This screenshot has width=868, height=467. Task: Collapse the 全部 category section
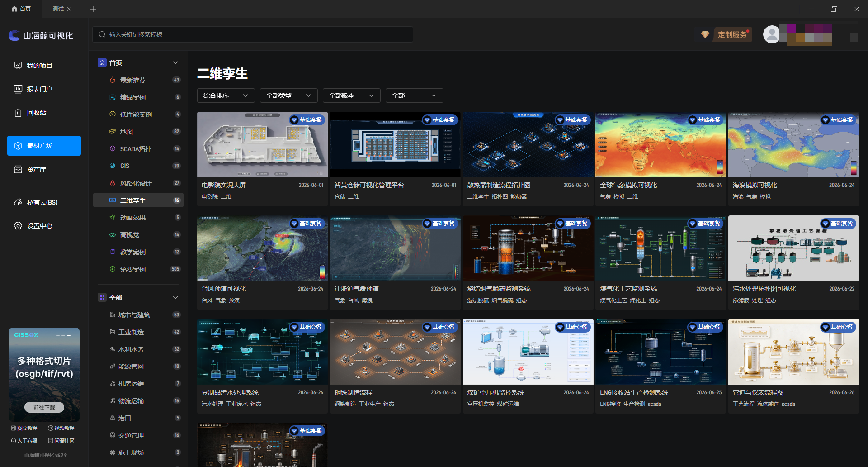point(175,298)
